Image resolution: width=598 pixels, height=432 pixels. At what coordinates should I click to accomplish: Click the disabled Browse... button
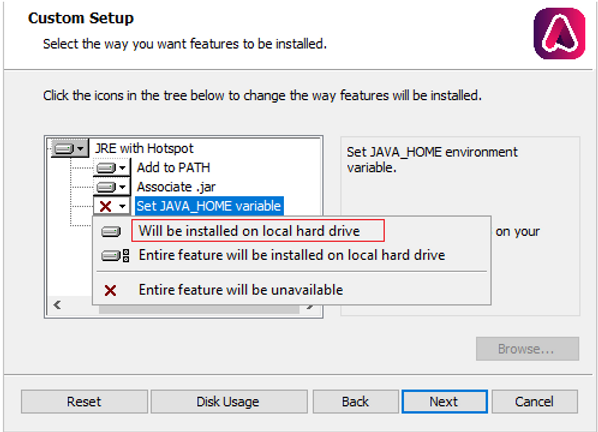[x=527, y=349]
